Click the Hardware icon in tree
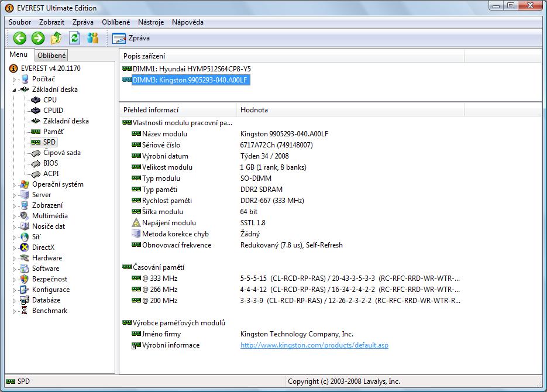The height and width of the screenshot is (392, 547). (25, 258)
